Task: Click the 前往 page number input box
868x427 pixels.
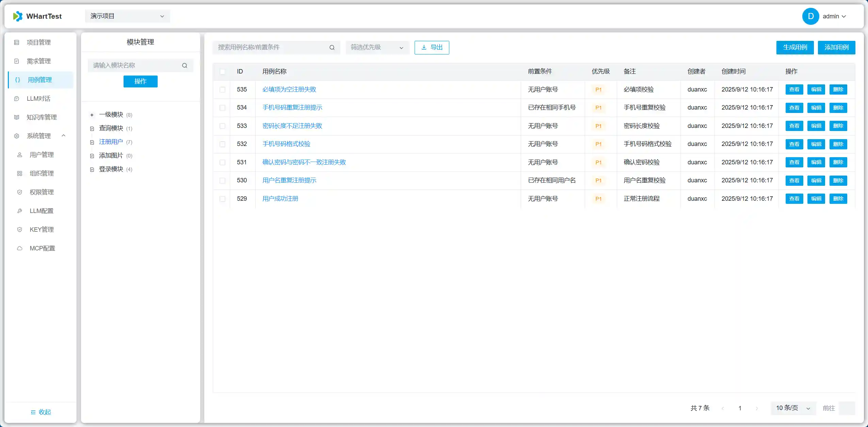Action: coord(847,408)
